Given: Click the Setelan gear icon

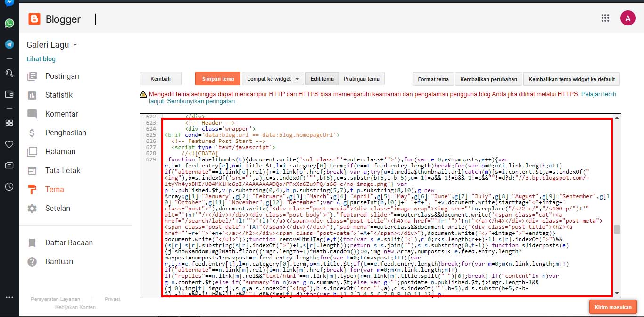Looking at the screenshot, I should tap(32, 208).
